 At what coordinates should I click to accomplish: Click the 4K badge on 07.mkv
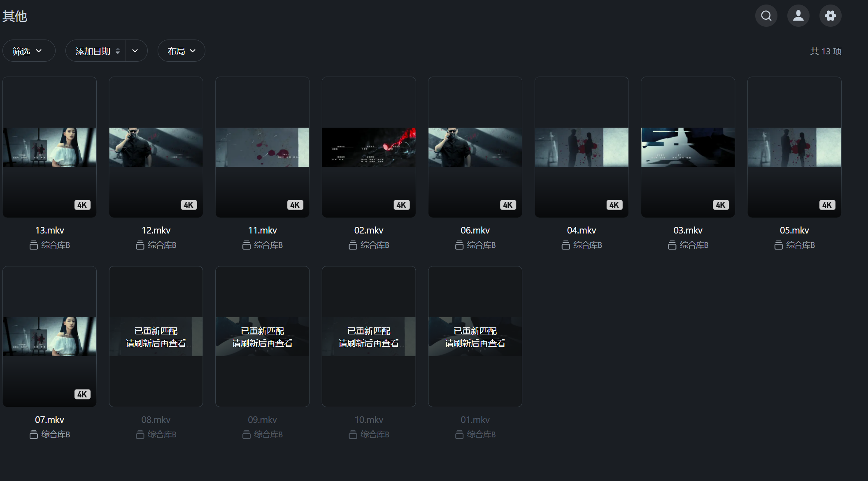pyautogui.click(x=82, y=395)
